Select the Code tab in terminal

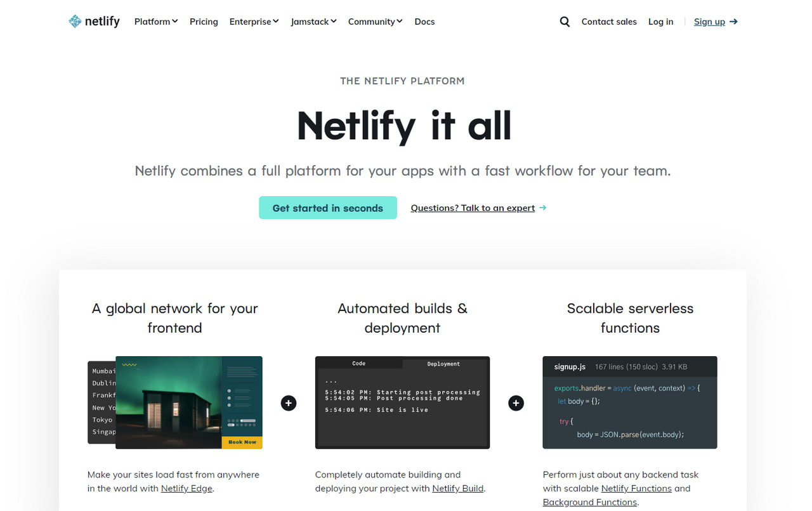tap(359, 364)
